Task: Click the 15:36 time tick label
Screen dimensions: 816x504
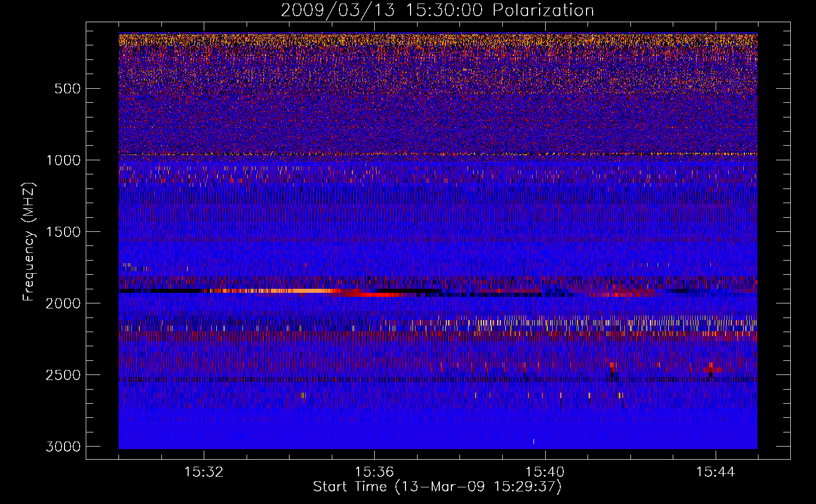Action: click(x=374, y=472)
